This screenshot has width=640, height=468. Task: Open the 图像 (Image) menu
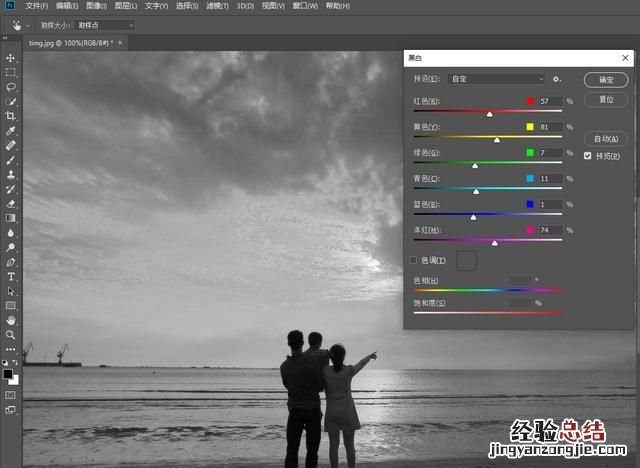96,6
